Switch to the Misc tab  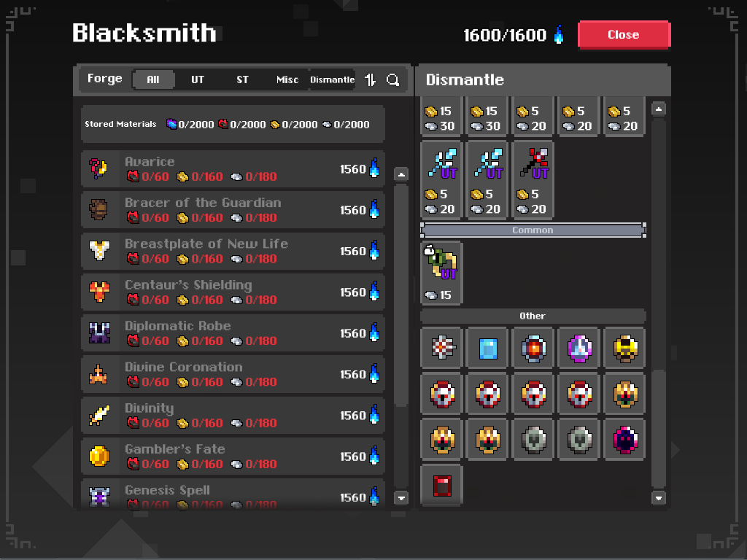pyautogui.click(x=287, y=79)
